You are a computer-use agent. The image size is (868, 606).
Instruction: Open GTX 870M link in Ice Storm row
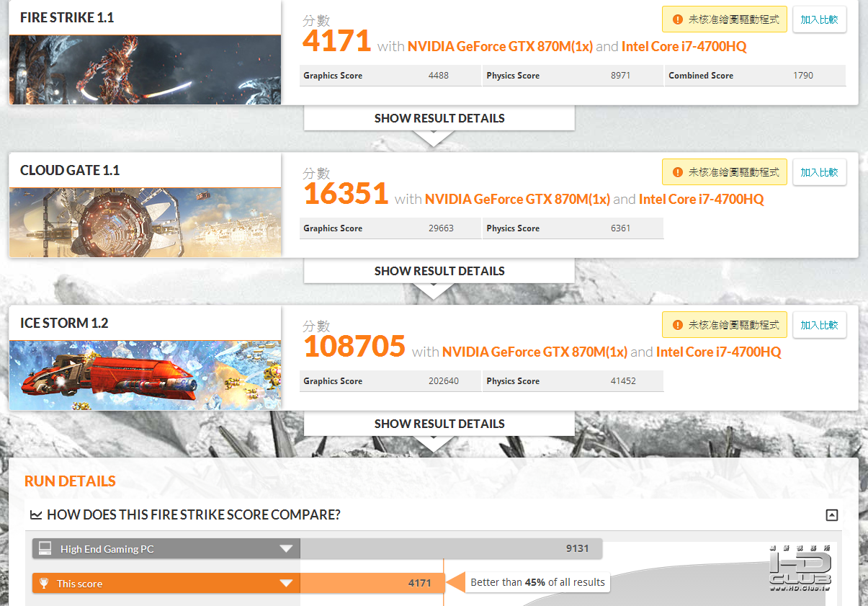(534, 352)
